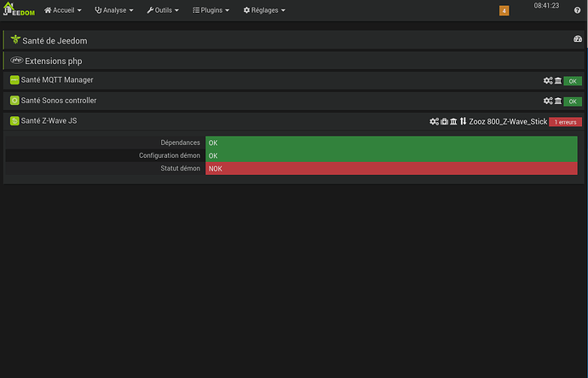Click the green OK cell for Configuration démon
The width and height of the screenshot is (588, 378).
391,155
